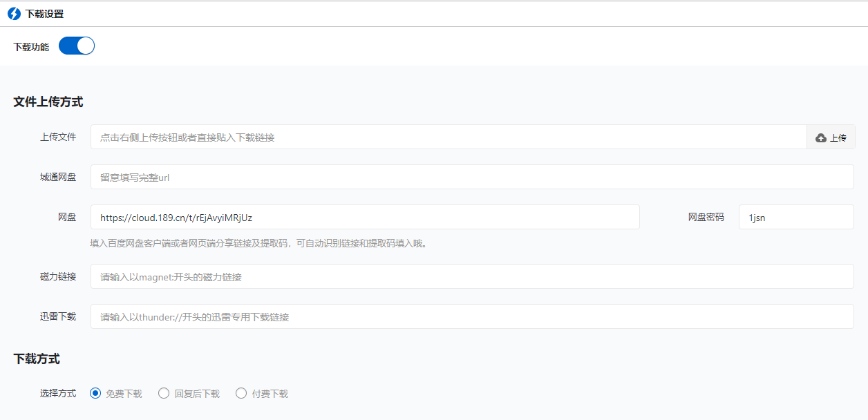Click the 选择方式 label
The height and width of the screenshot is (420, 868).
coord(58,393)
